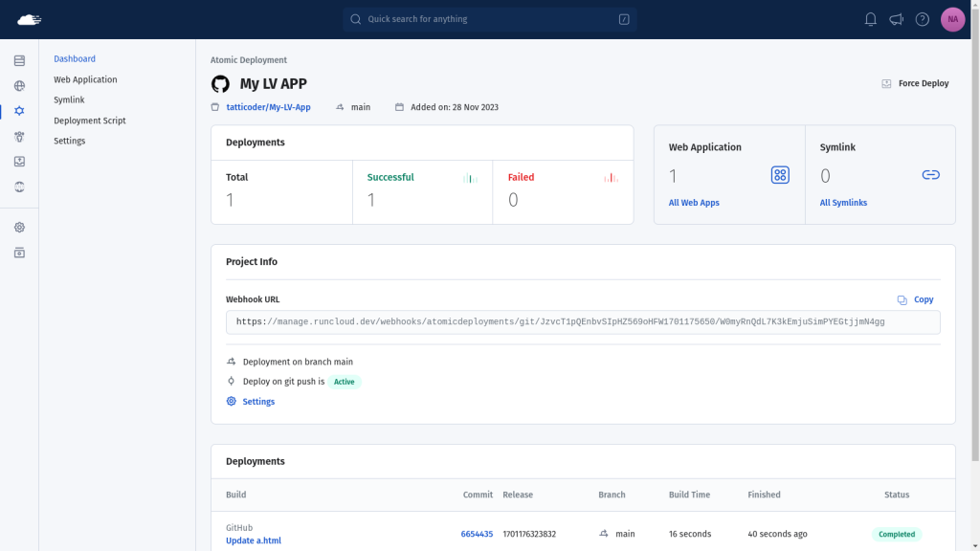Open the tatticoder/My-LV-App repository link

coord(268,107)
